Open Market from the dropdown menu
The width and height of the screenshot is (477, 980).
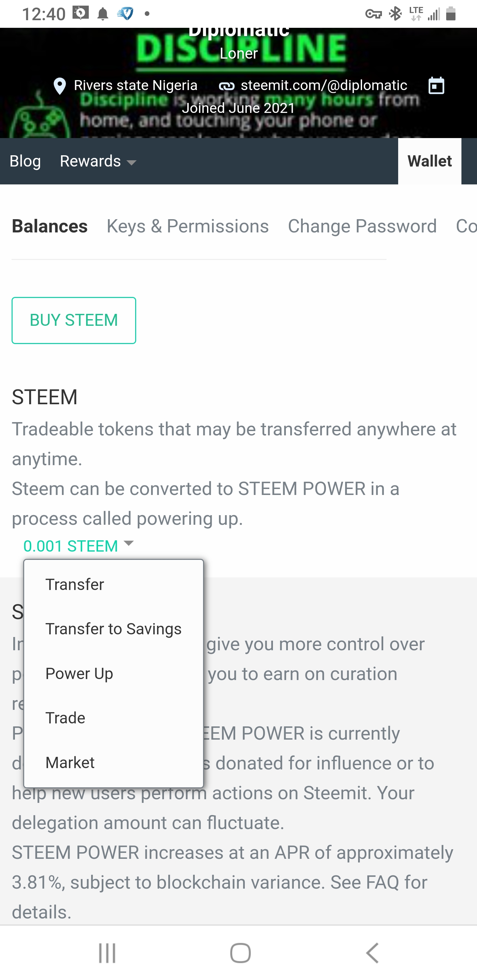tap(113, 762)
